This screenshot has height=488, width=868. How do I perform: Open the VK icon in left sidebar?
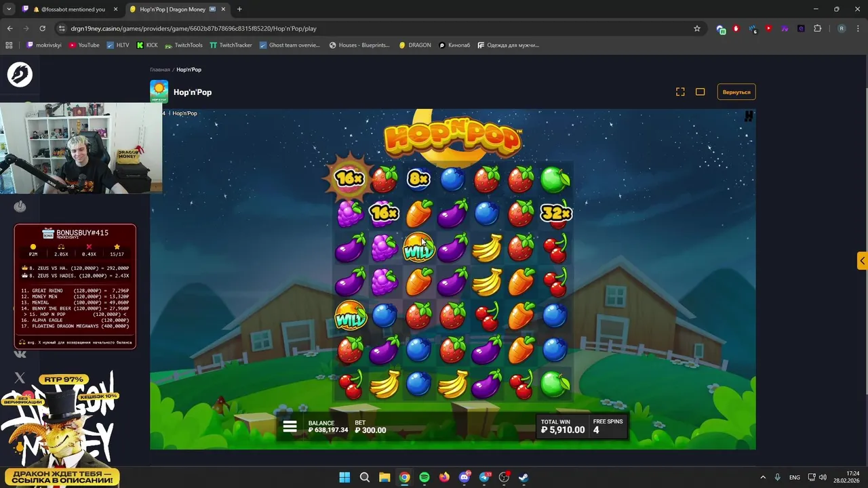(x=20, y=354)
